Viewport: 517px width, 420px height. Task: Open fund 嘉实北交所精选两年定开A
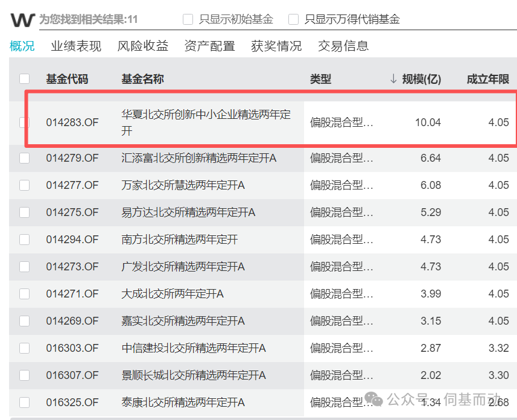(x=183, y=320)
